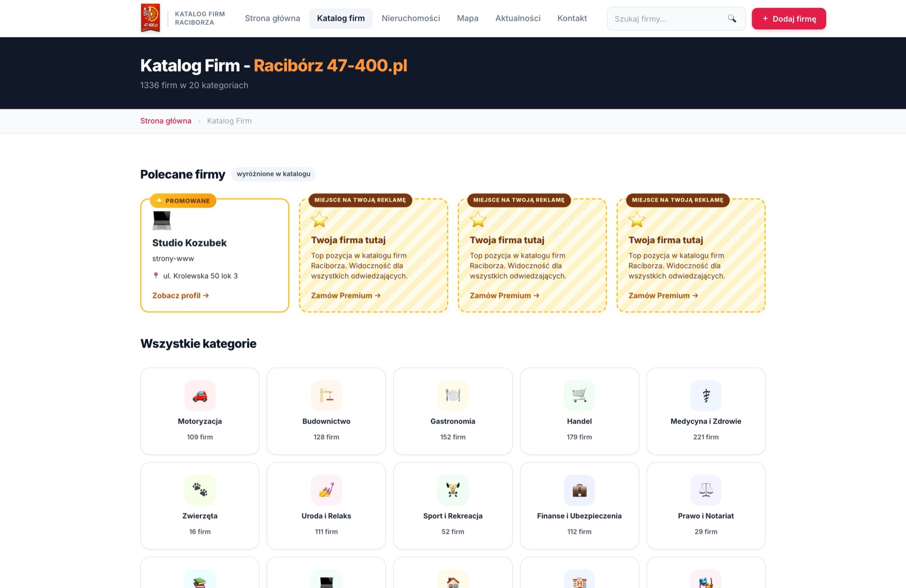Click the Finanse i Ubezpieczenia briefcase icon

579,489
